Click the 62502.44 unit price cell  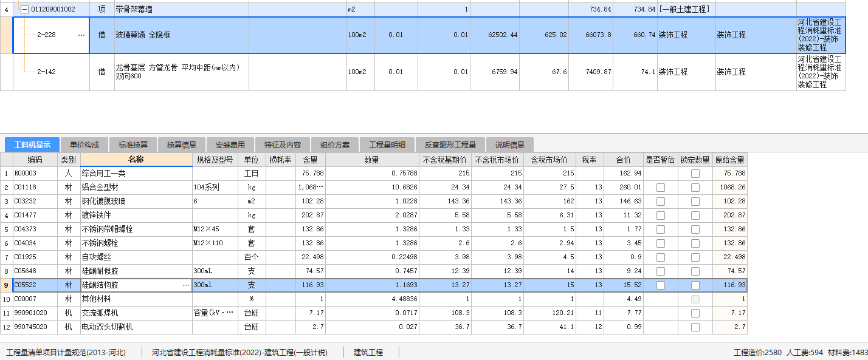[x=495, y=35]
